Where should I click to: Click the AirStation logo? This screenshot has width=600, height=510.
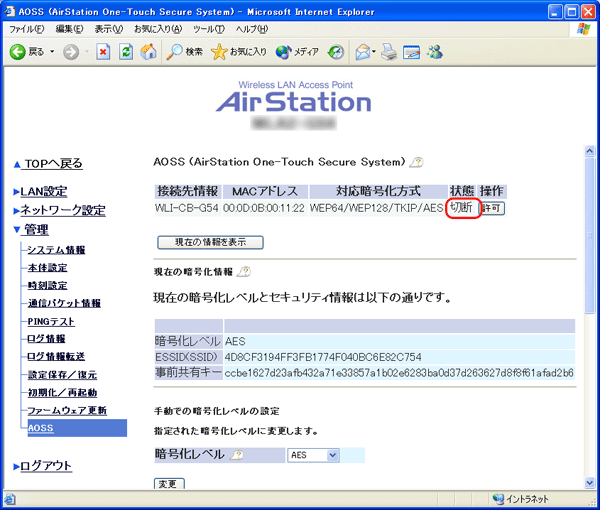click(294, 98)
